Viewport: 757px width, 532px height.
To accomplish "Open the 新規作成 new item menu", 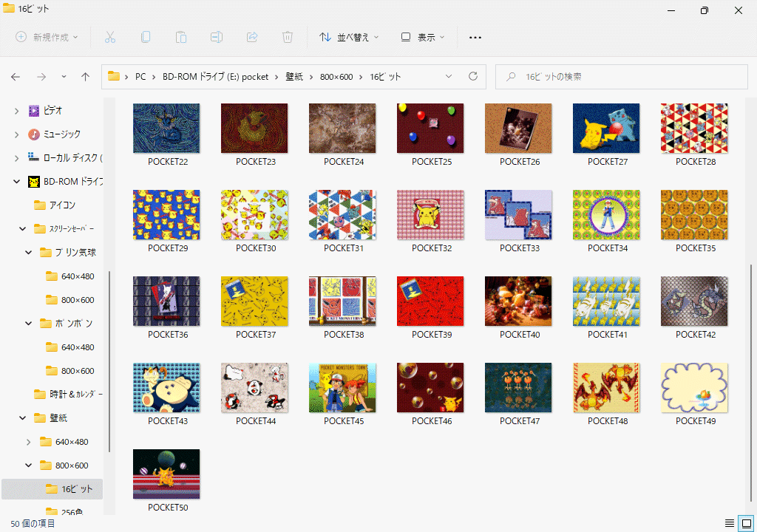I will pos(47,37).
